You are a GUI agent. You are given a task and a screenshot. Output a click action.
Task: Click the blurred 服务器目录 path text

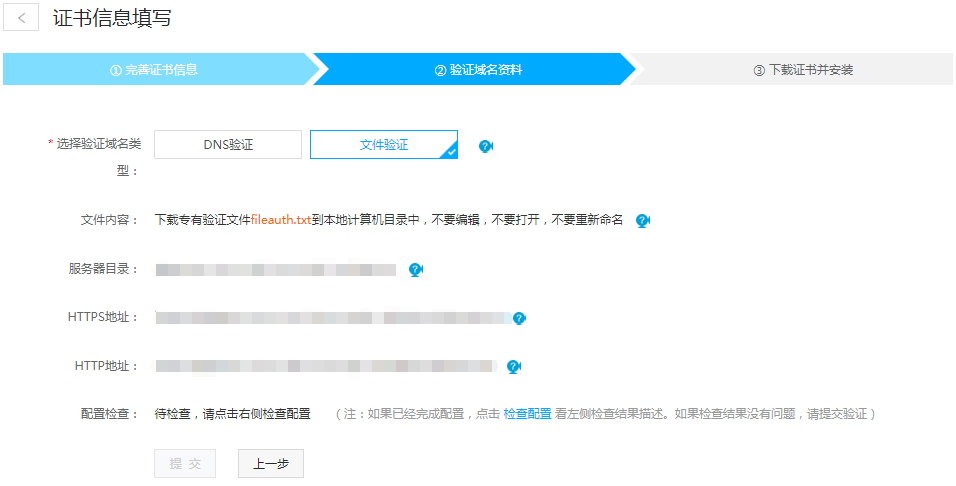click(x=275, y=270)
